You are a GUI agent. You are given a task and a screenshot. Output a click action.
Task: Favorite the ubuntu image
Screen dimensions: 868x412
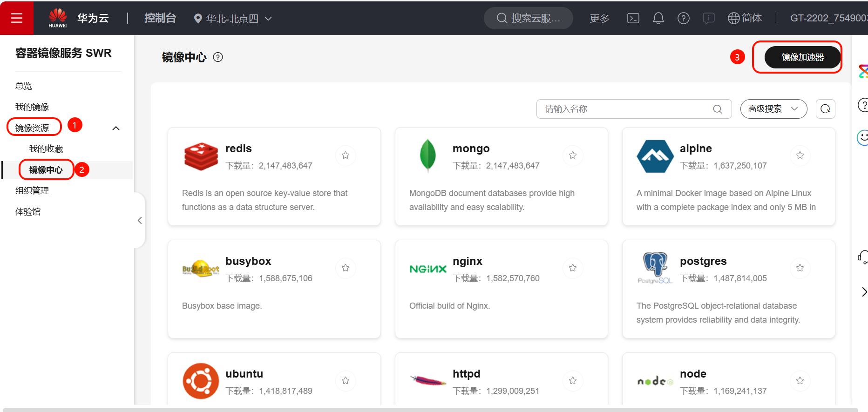(346, 381)
